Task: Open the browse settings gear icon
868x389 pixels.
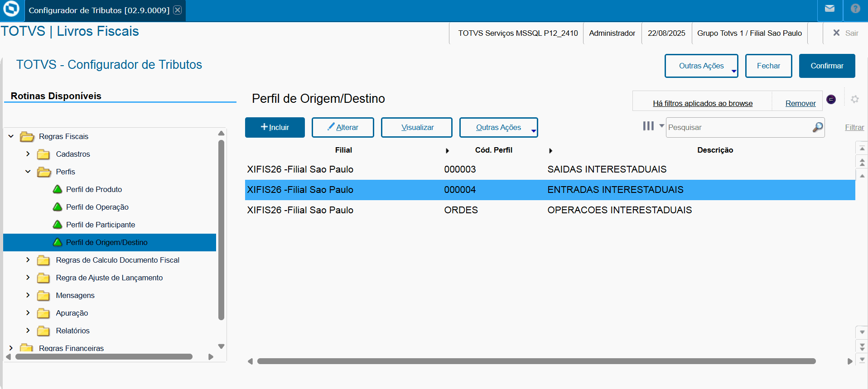Action: (x=855, y=99)
